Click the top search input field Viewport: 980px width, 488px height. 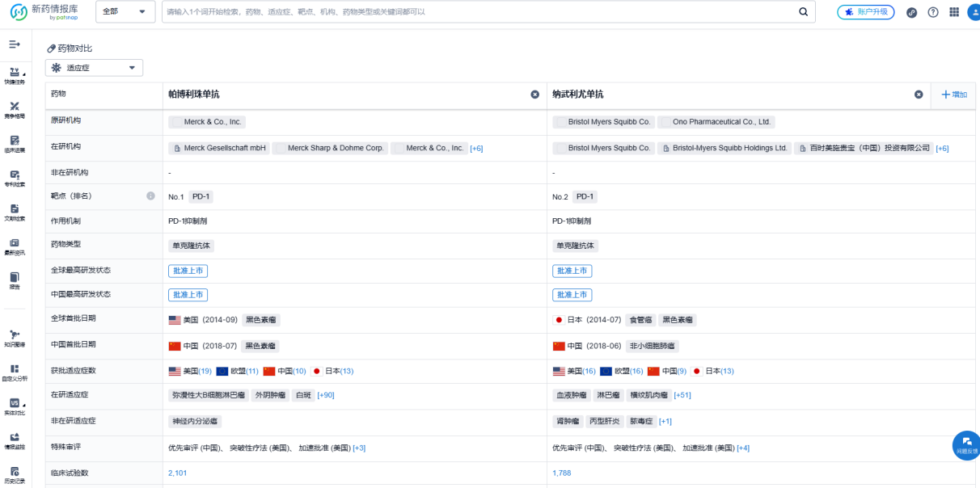click(477, 12)
